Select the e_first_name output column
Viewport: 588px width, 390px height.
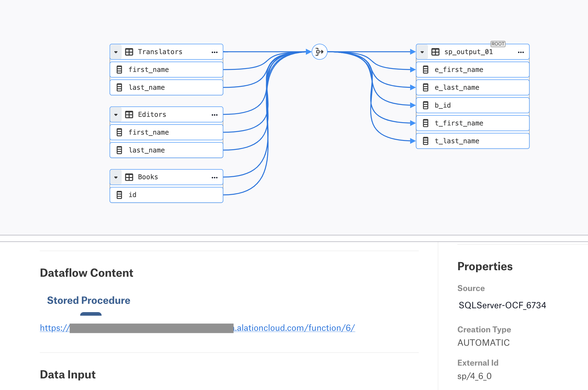pyautogui.click(x=473, y=70)
